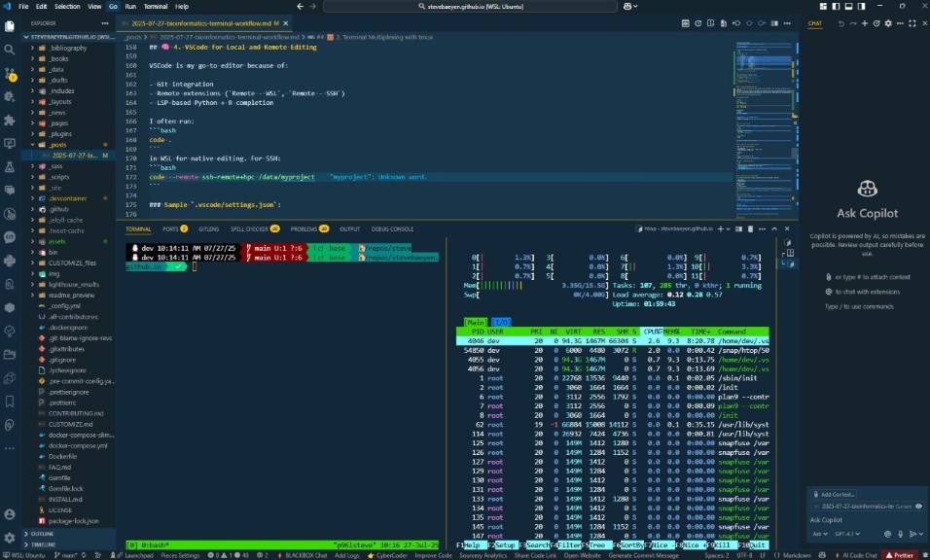
Task: Expand the _bibliography folder
Action: 68,48
